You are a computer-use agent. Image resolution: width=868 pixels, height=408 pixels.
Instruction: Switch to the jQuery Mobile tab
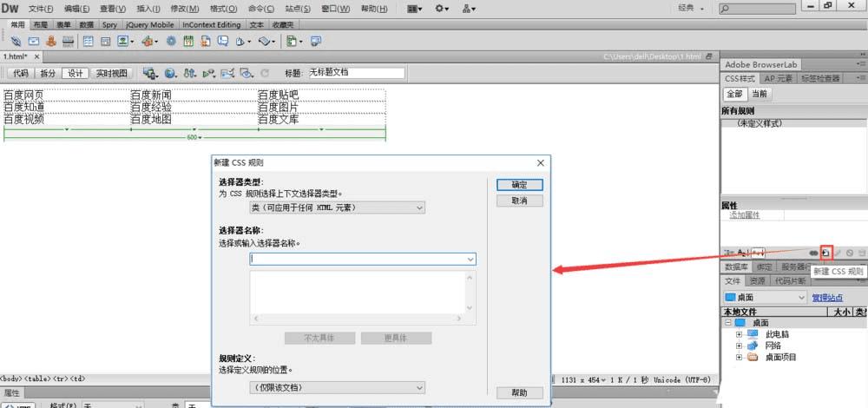click(149, 25)
